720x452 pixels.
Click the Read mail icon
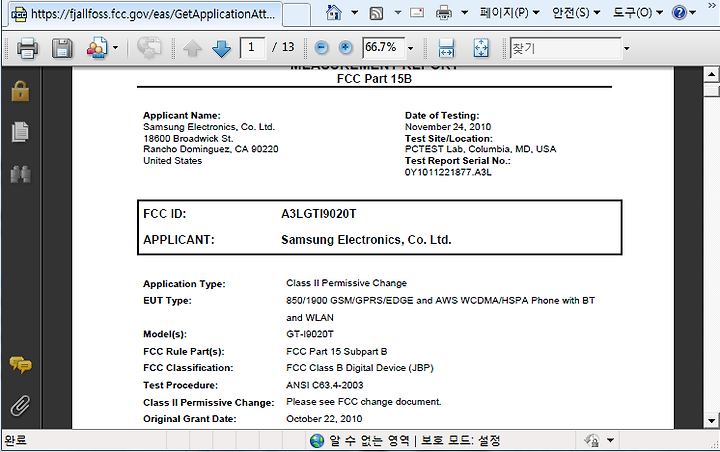click(417, 13)
